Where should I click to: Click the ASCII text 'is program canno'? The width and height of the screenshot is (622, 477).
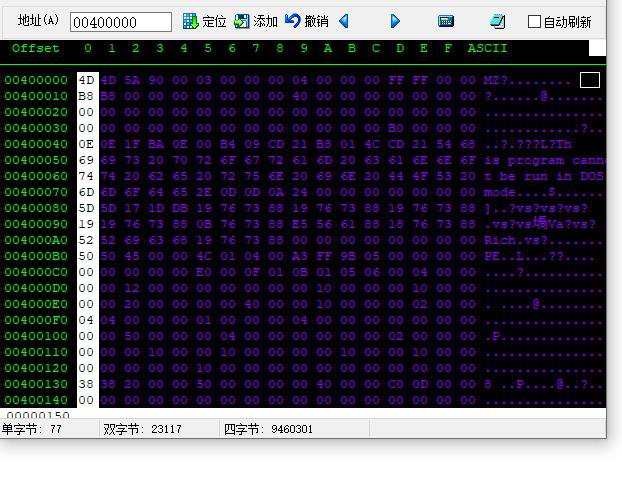pos(545,160)
